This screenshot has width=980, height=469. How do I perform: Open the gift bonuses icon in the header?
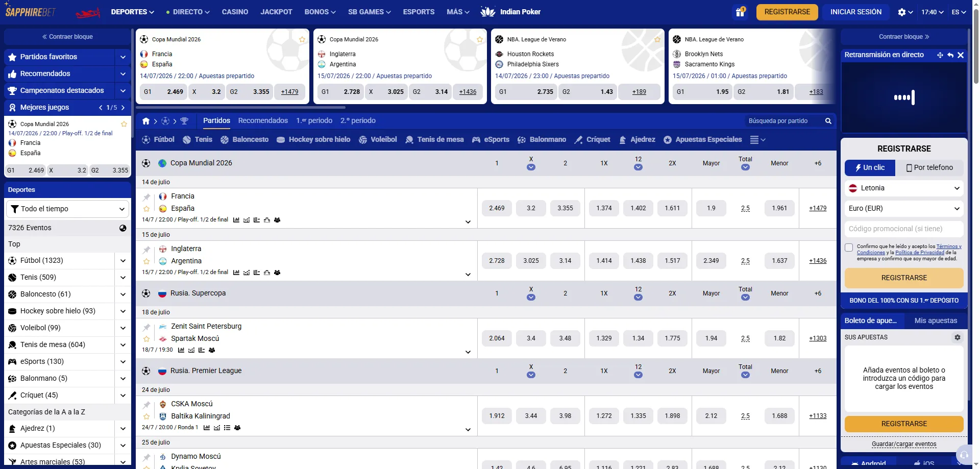click(740, 12)
